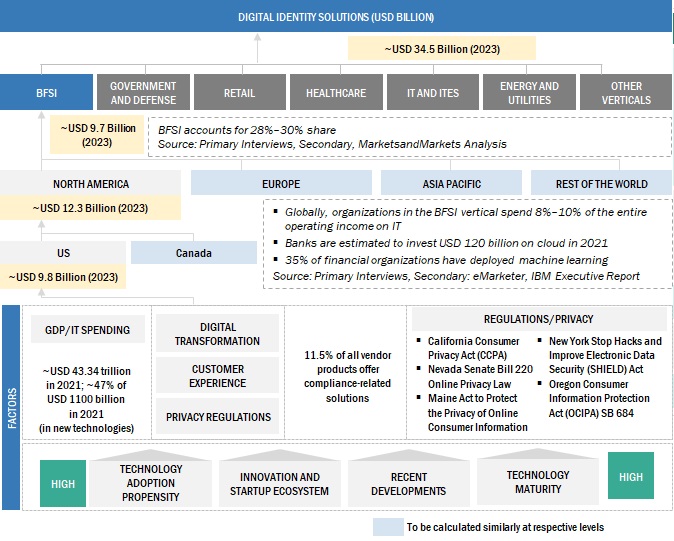Image resolution: width=674 pixels, height=541 pixels.
Task: Click the Digital Transformation factor box
Action: [218, 333]
